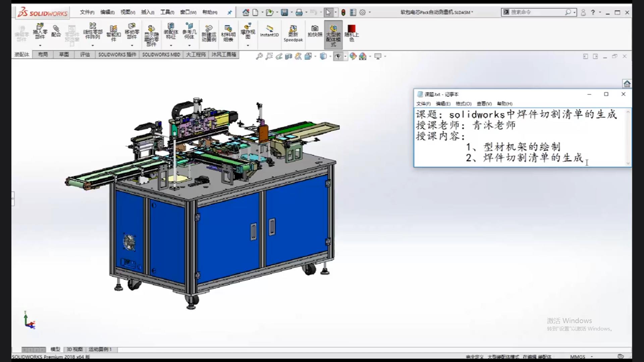Click Notepad vertical scrollbar
The width and height of the screenshot is (644, 362).
pyautogui.click(x=628, y=137)
